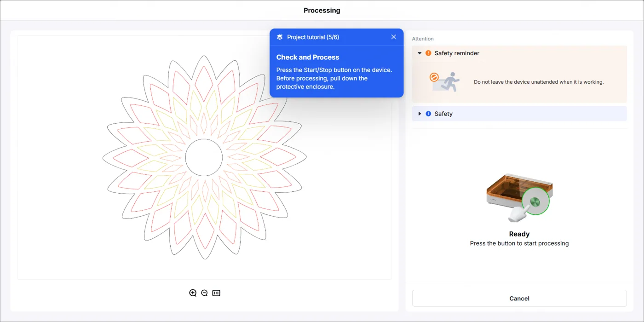Screen dimensions: 644x322
Task: Click the "Project tutorial (5/6)" title
Action: 313,37
